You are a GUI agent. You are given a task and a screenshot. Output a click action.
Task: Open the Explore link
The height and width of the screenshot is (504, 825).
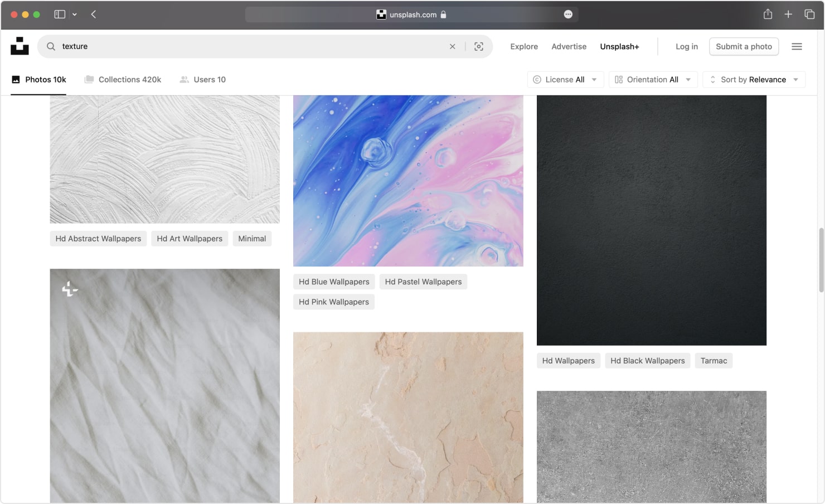pyautogui.click(x=524, y=47)
